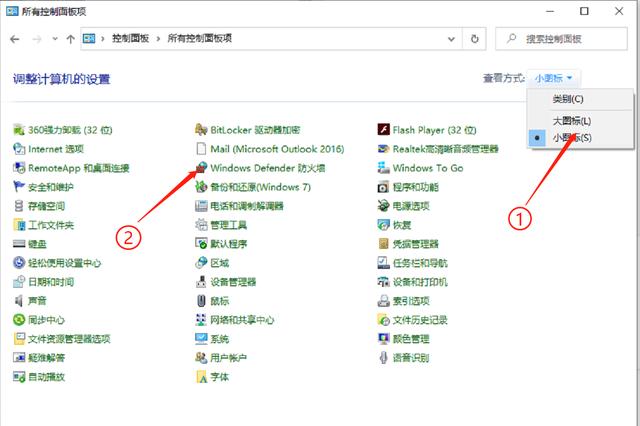This screenshot has height=426, width=640.
Task: Click the 声音 speaker icon
Action: [x=19, y=301]
